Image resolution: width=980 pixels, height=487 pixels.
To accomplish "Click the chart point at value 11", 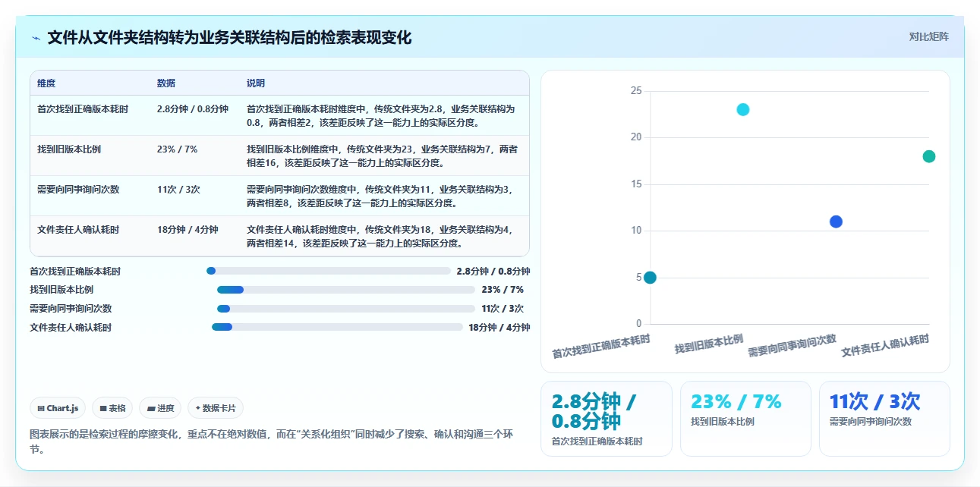I will coord(836,222).
